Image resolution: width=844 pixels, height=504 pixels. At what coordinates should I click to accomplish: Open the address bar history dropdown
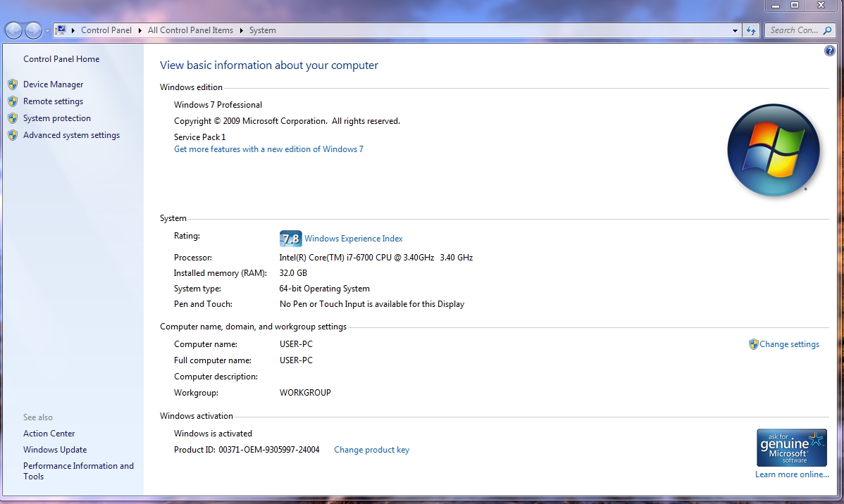735,31
